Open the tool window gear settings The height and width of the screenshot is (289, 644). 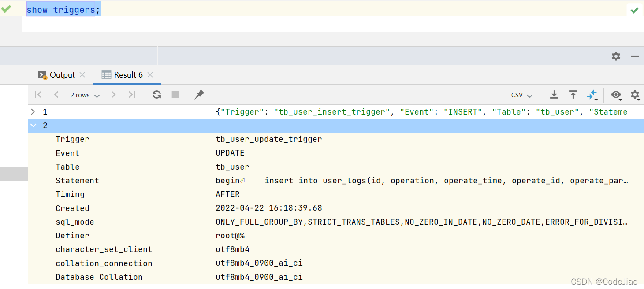click(616, 56)
